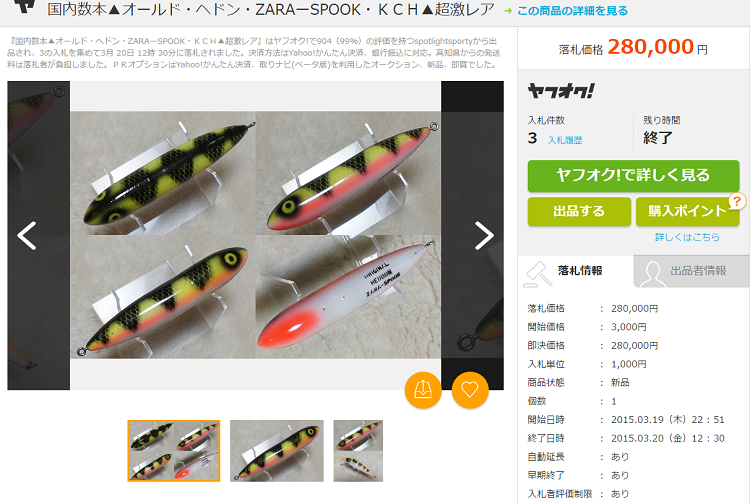Image resolution: width=750 pixels, height=504 pixels.
Task: Click the orange share icon button
Action: coord(423,390)
